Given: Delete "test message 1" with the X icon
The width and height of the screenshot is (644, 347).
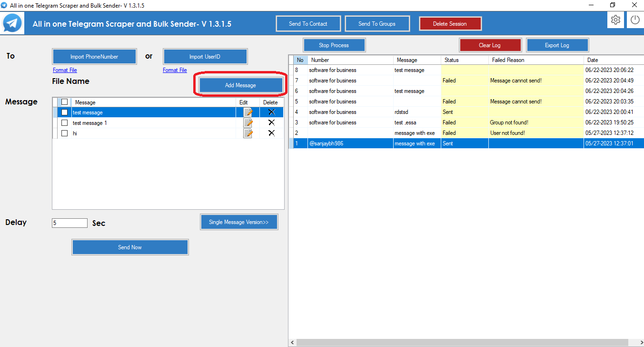Looking at the screenshot, I should (x=271, y=122).
